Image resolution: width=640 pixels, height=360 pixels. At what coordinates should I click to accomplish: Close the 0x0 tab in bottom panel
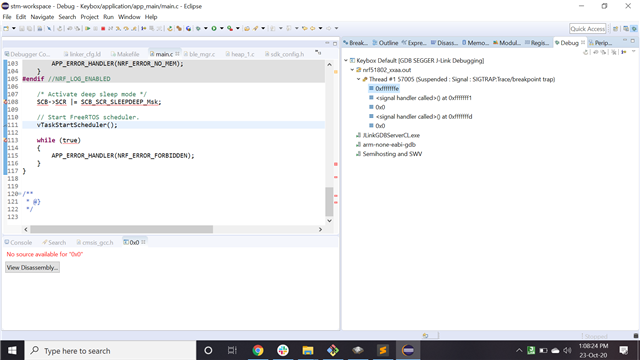pyautogui.click(x=143, y=242)
